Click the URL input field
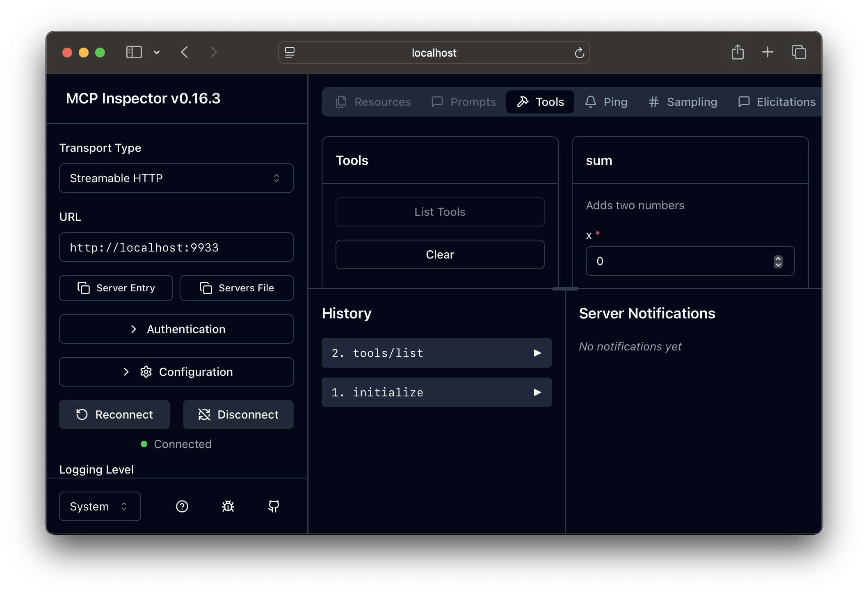The width and height of the screenshot is (868, 595). pos(176,247)
